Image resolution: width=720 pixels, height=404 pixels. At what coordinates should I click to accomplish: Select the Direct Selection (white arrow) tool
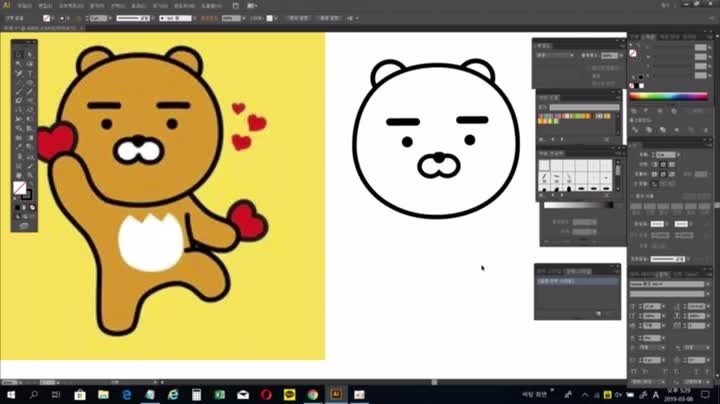[29, 54]
